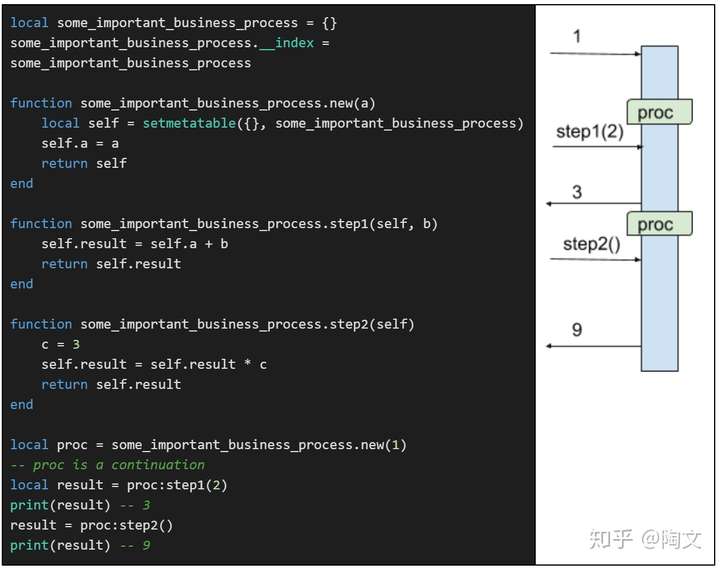This screenshot has height=568, width=720.
Task: Click the lower green proc box
Action: (658, 224)
